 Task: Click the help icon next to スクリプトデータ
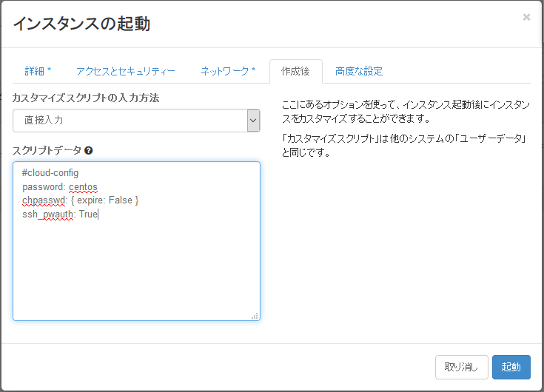tap(89, 150)
